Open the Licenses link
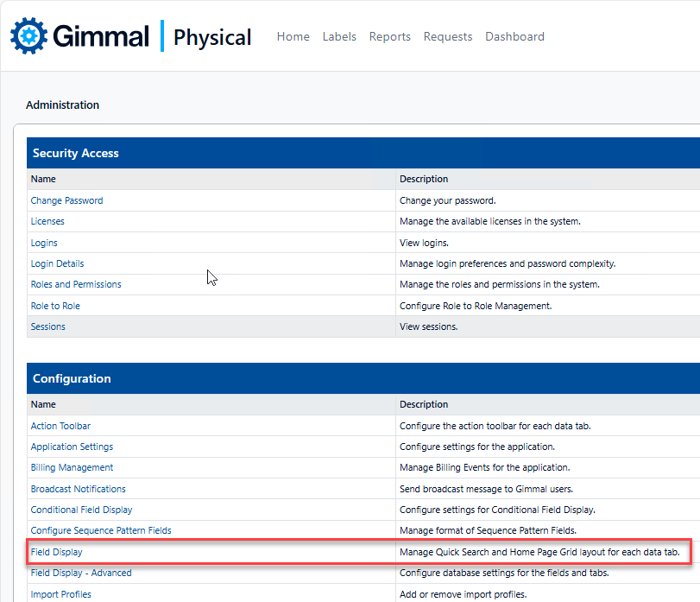The image size is (700, 602). [x=47, y=221]
